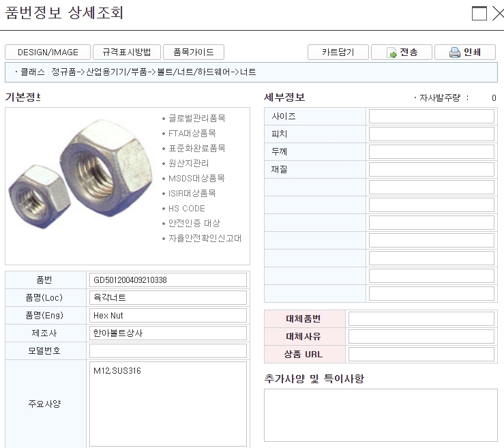Click the 주요사양 text area with M12

pos(168,404)
